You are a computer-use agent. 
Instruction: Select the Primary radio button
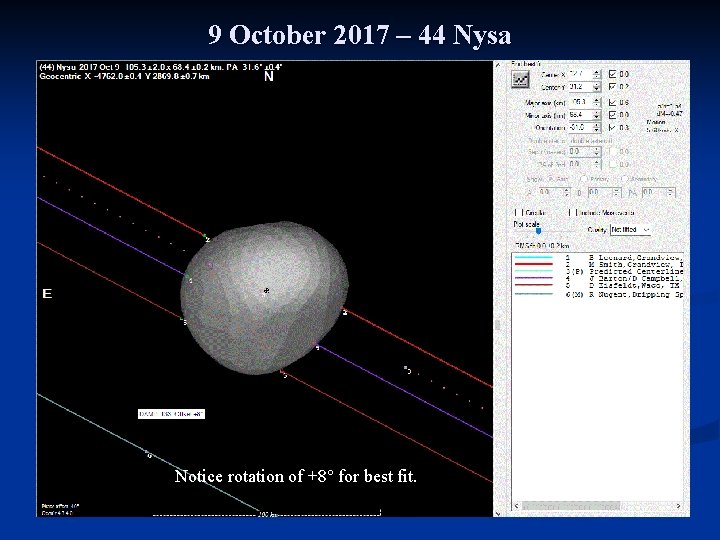click(583, 179)
